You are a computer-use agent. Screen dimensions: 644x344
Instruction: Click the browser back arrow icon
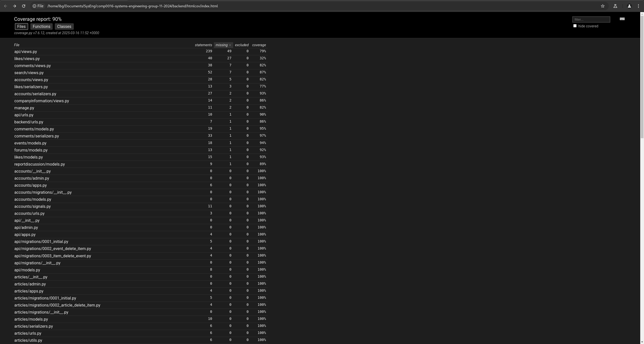[x=6, y=6]
